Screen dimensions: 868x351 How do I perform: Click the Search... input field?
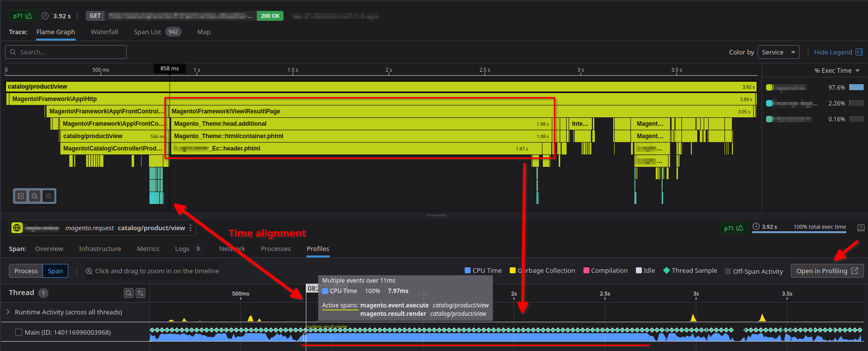point(66,52)
